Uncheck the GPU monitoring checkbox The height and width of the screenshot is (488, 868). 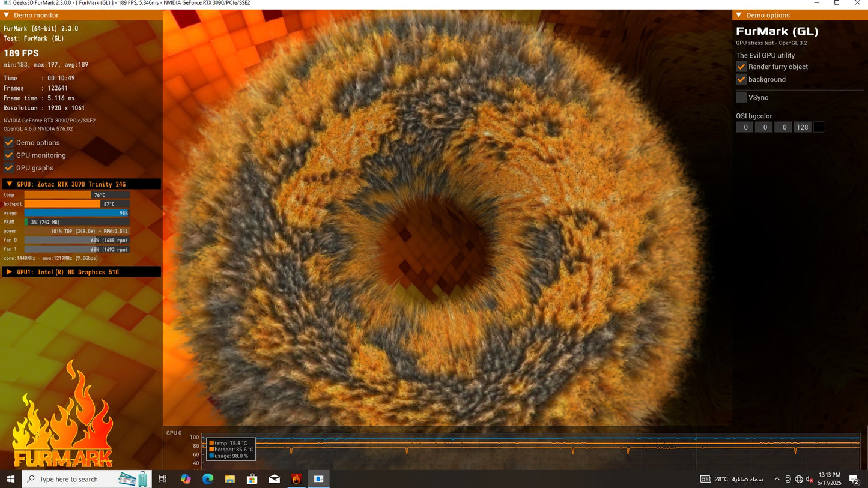pyautogui.click(x=9, y=155)
